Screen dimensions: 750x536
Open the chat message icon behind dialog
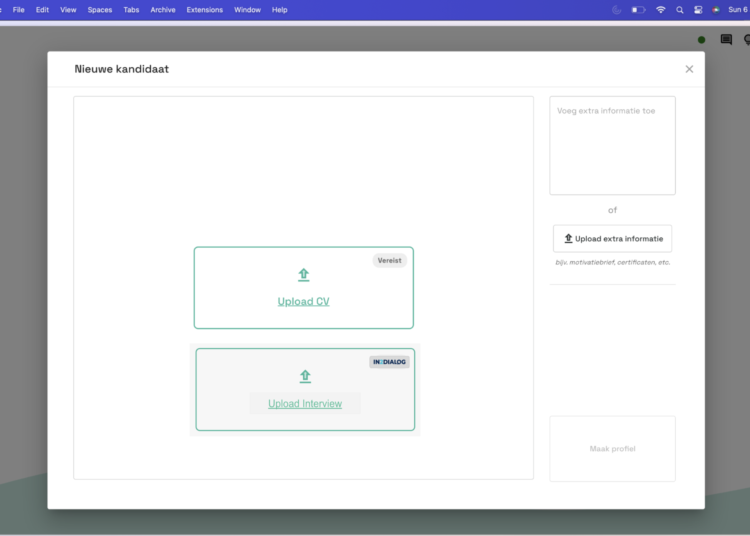pos(726,40)
